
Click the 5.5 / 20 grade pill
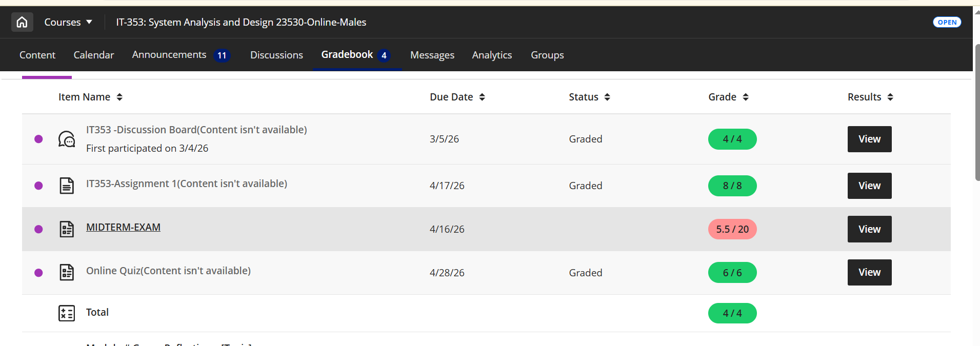pos(732,229)
